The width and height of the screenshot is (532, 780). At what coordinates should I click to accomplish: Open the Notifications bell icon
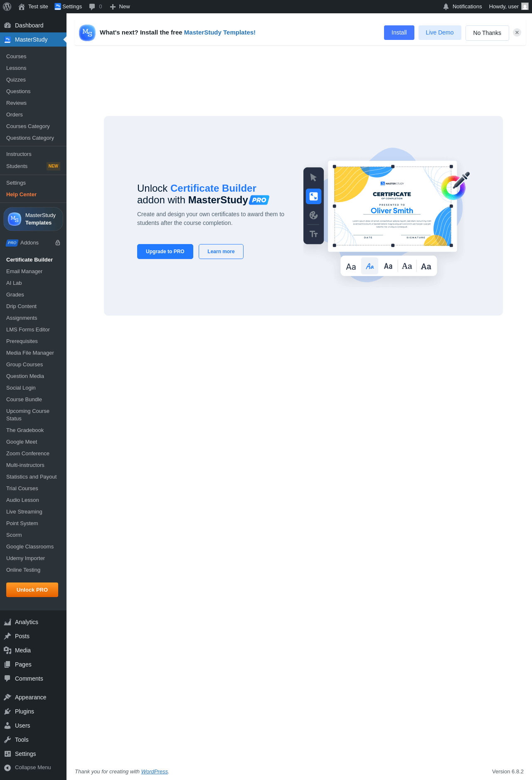click(x=446, y=7)
